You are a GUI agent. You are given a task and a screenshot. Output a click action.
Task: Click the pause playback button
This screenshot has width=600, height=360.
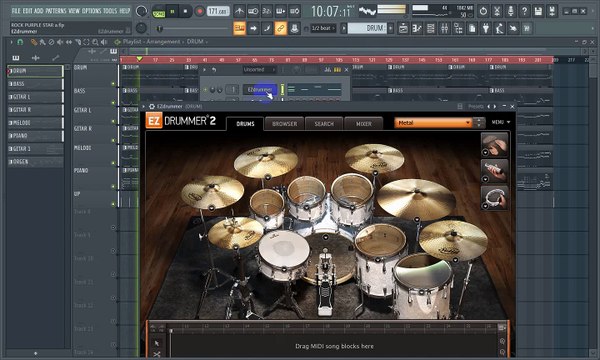[x=172, y=11]
